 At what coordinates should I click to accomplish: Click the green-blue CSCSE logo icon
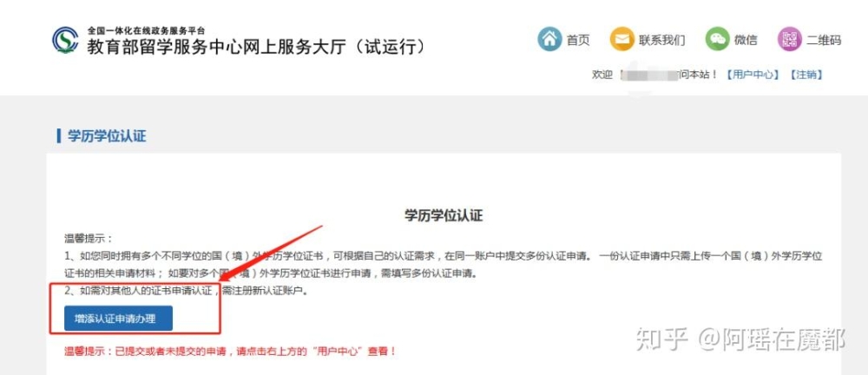[x=65, y=40]
